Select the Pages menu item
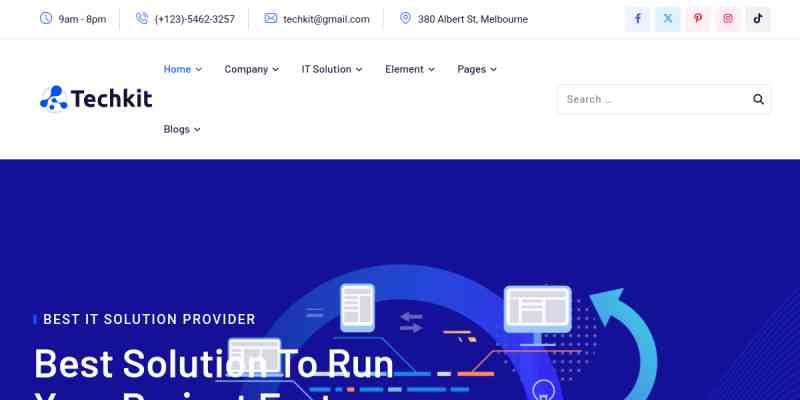 click(x=477, y=69)
